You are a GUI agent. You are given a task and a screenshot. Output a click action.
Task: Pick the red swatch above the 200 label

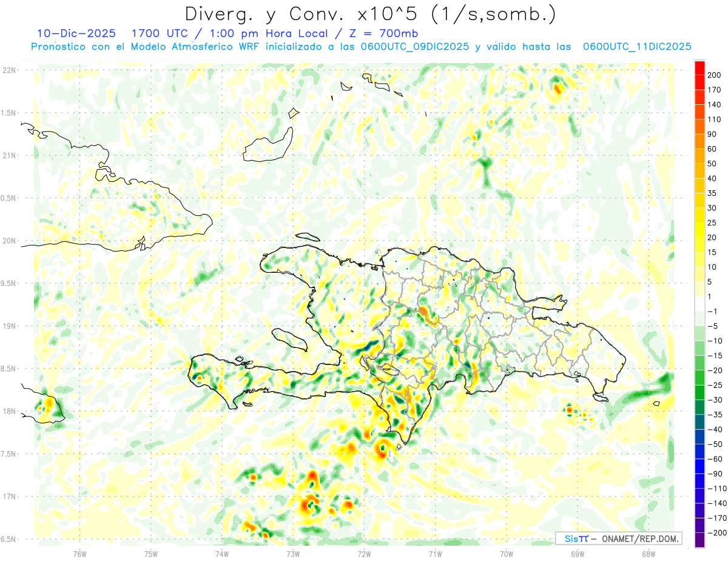coord(699,68)
